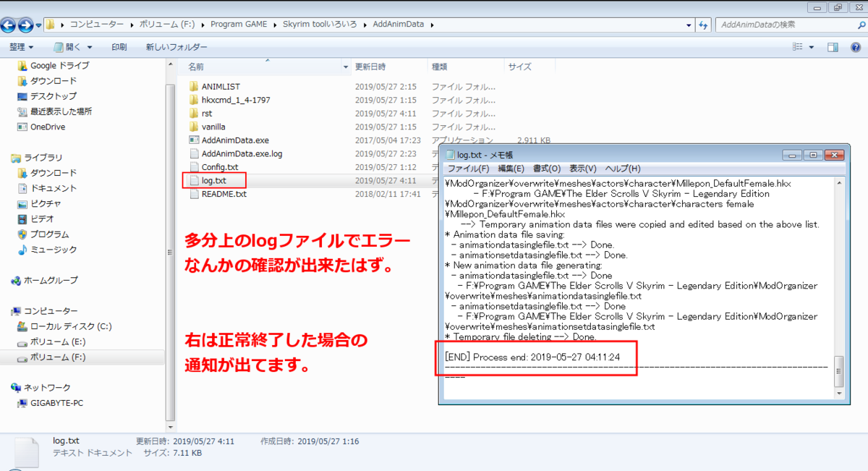Screen dimensions: 868x471
Task: Toggle the preview pane icon
Action: pos(833,47)
